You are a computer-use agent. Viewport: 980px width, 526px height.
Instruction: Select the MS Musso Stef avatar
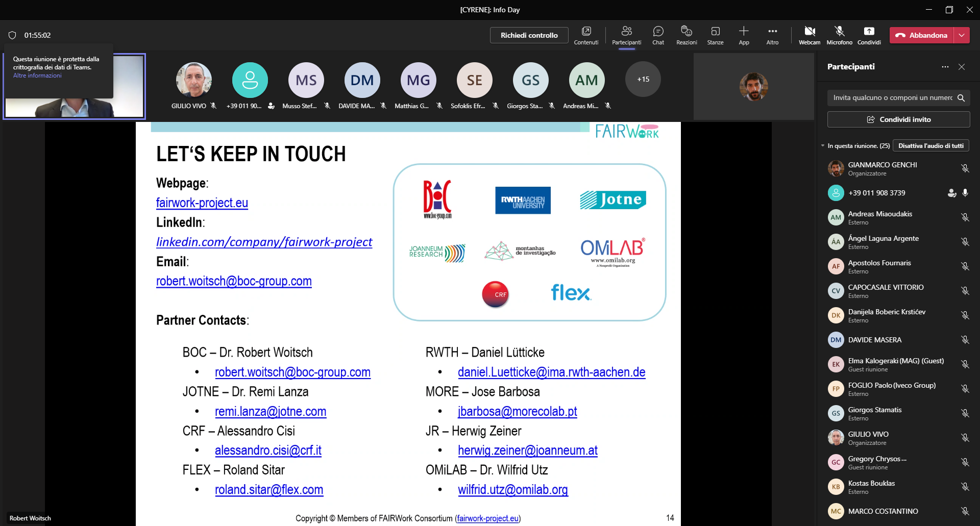(x=306, y=80)
